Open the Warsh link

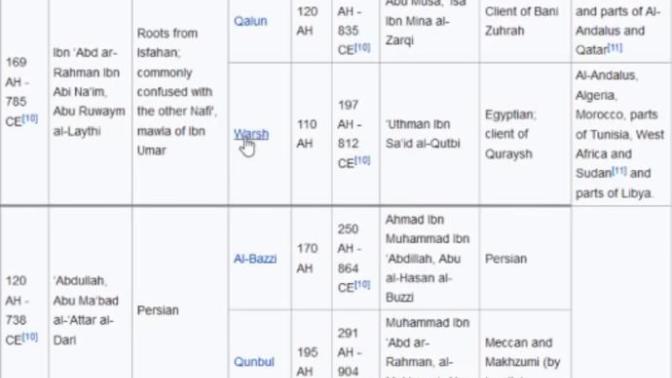point(251,134)
